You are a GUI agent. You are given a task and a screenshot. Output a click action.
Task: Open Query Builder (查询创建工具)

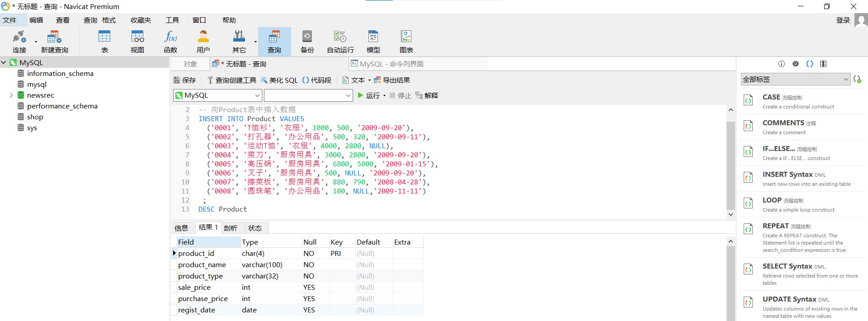[x=231, y=80]
